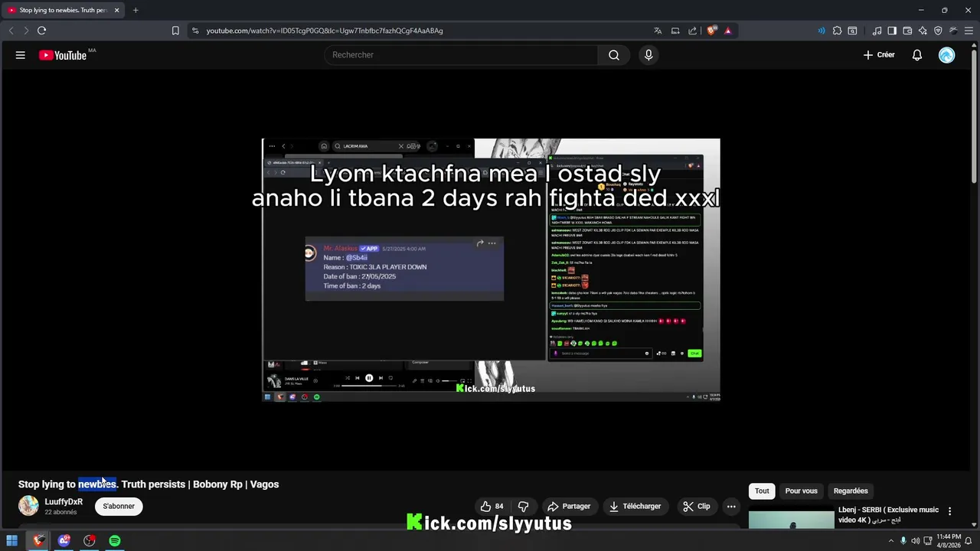This screenshot has height=551, width=980.
Task: Open YouTube notifications bell
Action: (916, 55)
